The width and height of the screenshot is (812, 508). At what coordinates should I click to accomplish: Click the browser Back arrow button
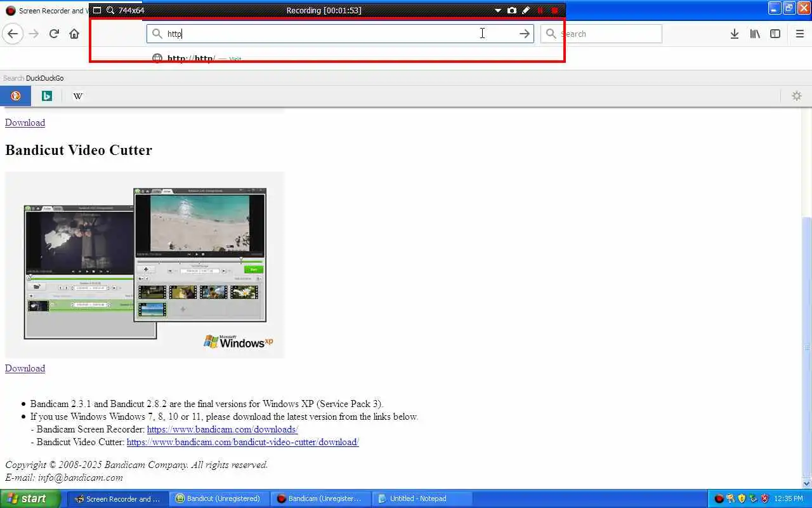click(13, 34)
